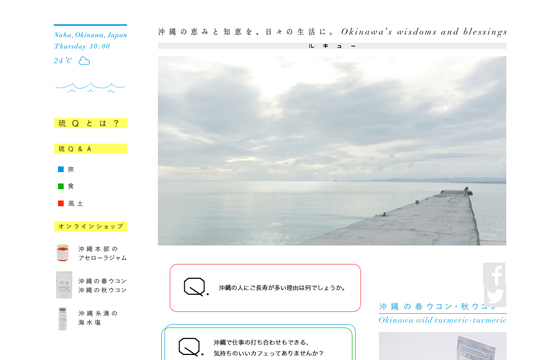Click the cloud weather icon
The width and height of the screenshot is (560, 360).
coord(84,61)
